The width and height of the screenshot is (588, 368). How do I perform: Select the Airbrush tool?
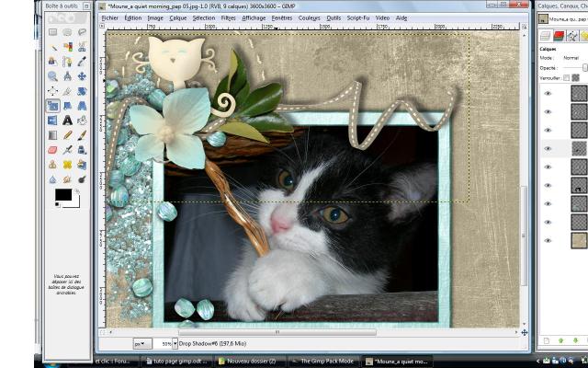click(x=67, y=150)
